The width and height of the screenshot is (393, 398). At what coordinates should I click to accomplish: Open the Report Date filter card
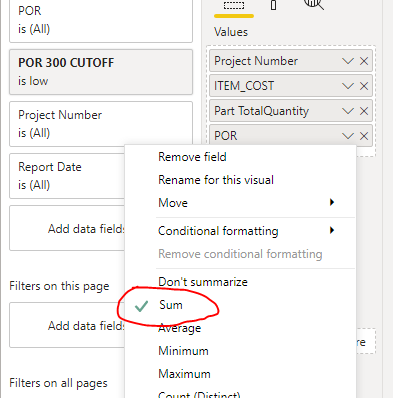click(x=67, y=176)
